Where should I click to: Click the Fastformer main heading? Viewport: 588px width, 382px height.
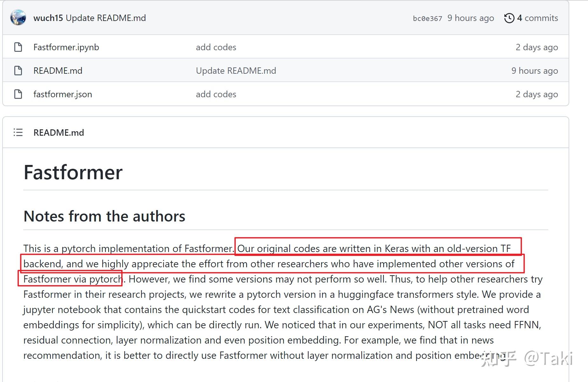(73, 173)
